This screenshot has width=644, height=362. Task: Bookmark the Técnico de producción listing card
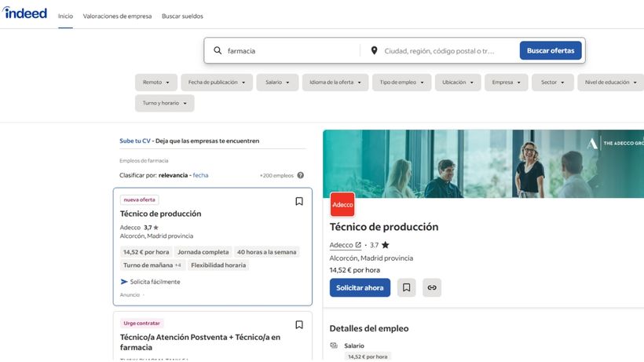click(x=299, y=201)
